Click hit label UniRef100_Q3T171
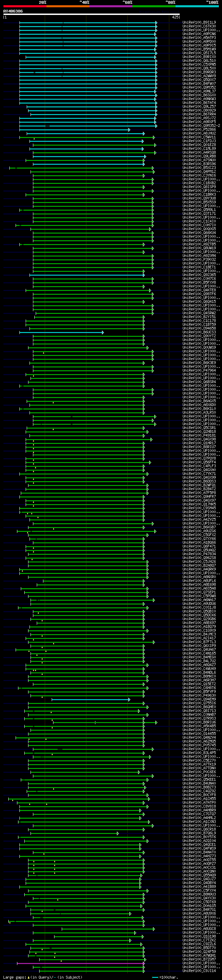The width and height of the screenshot is (222, 980). (x=199, y=213)
